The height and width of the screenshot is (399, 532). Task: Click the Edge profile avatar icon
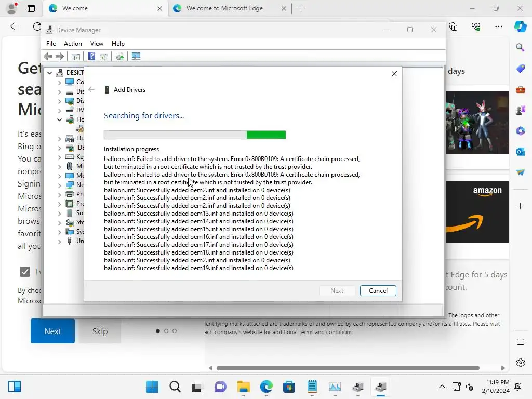tap(12, 8)
